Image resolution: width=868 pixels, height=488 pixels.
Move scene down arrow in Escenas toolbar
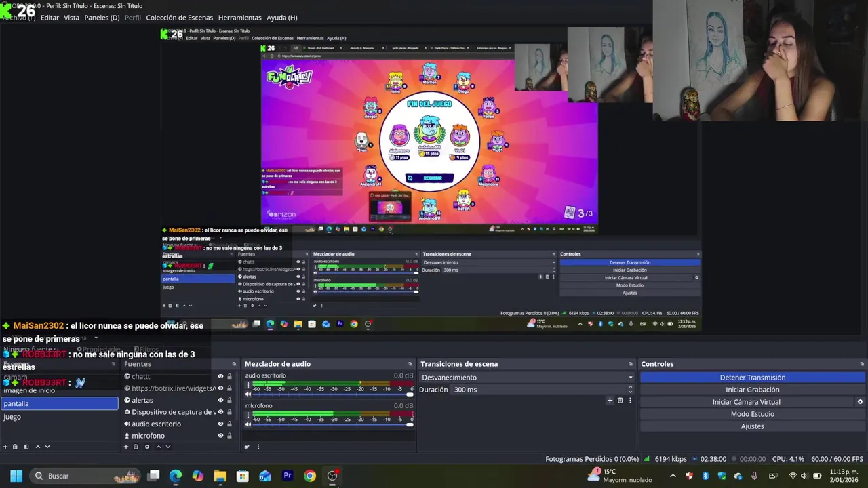[x=47, y=447]
